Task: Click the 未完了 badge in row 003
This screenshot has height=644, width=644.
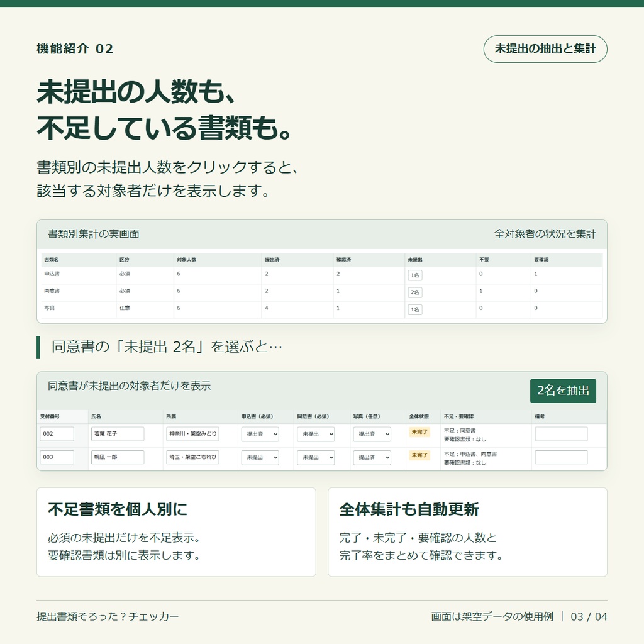Action: pyautogui.click(x=419, y=455)
